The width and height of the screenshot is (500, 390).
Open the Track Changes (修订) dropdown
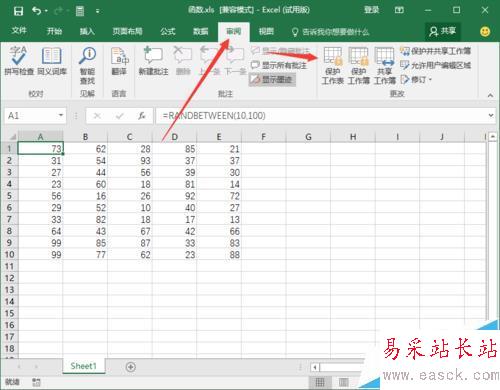(x=416, y=79)
